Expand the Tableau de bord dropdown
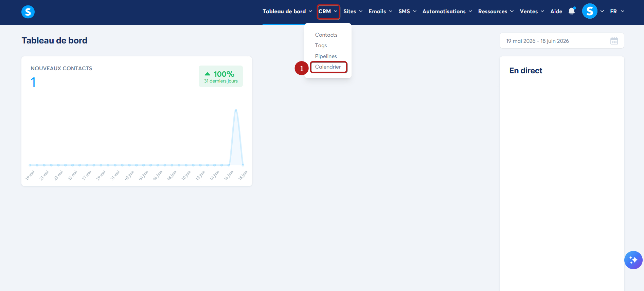Viewport: 644px width, 291px height. (x=287, y=11)
